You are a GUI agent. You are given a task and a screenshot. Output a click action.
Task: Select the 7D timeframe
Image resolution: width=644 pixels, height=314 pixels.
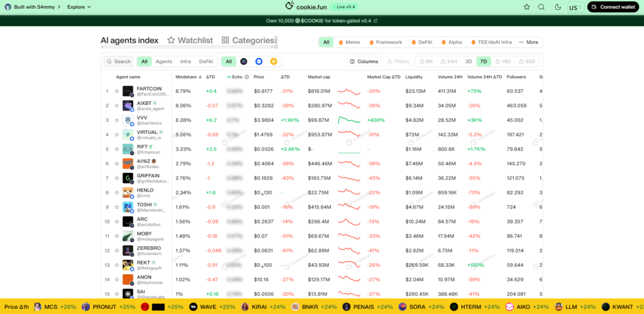click(x=484, y=62)
